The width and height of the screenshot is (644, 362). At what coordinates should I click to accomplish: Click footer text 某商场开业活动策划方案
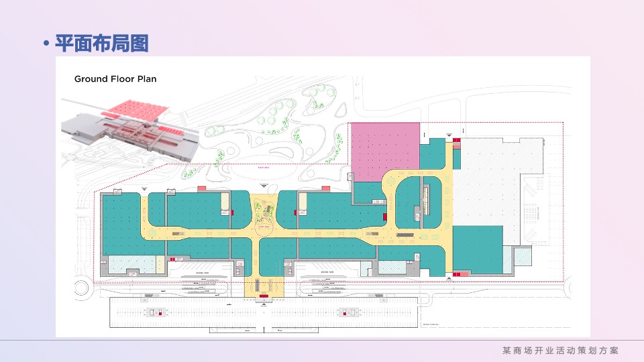pos(560,351)
